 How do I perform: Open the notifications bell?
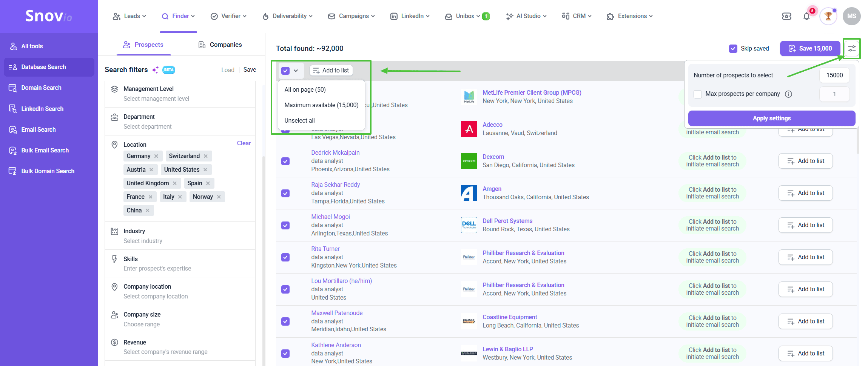[806, 16]
